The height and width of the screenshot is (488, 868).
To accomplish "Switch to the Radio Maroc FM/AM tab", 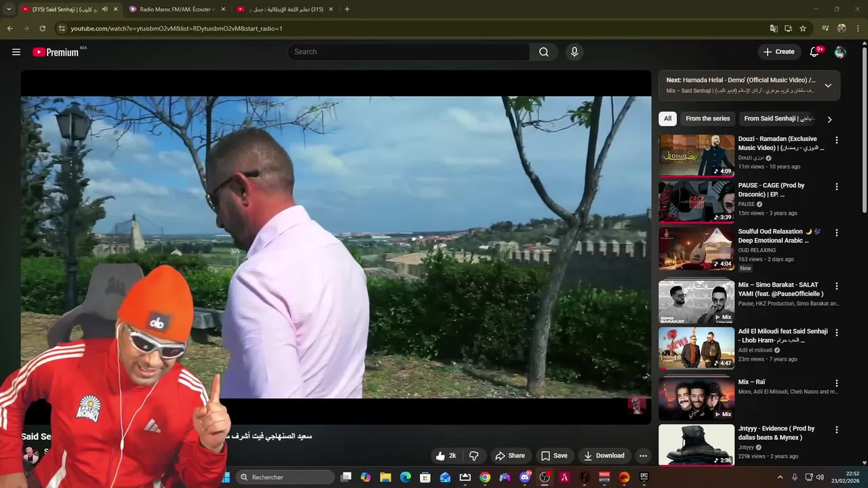I will [176, 9].
